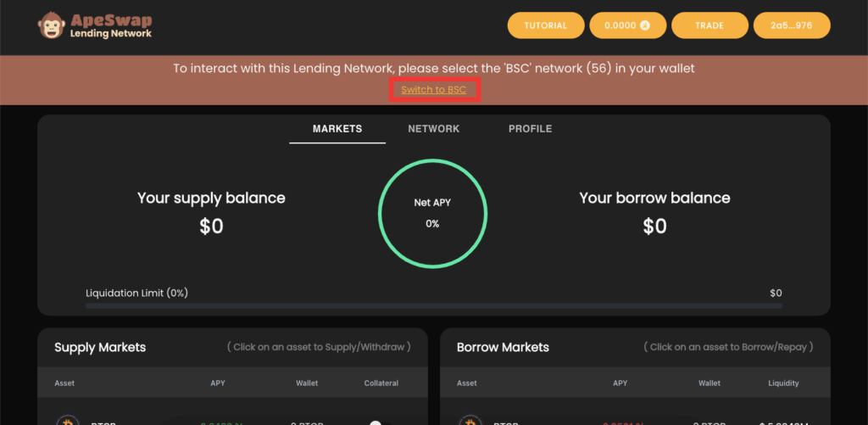Click the Liquidation Limit progress bar

click(433, 305)
